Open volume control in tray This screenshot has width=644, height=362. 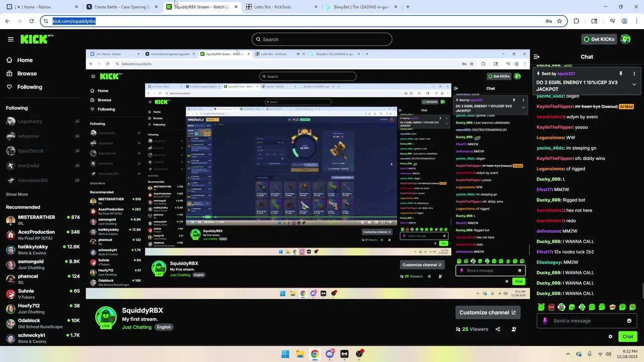(x=608, y=354)
